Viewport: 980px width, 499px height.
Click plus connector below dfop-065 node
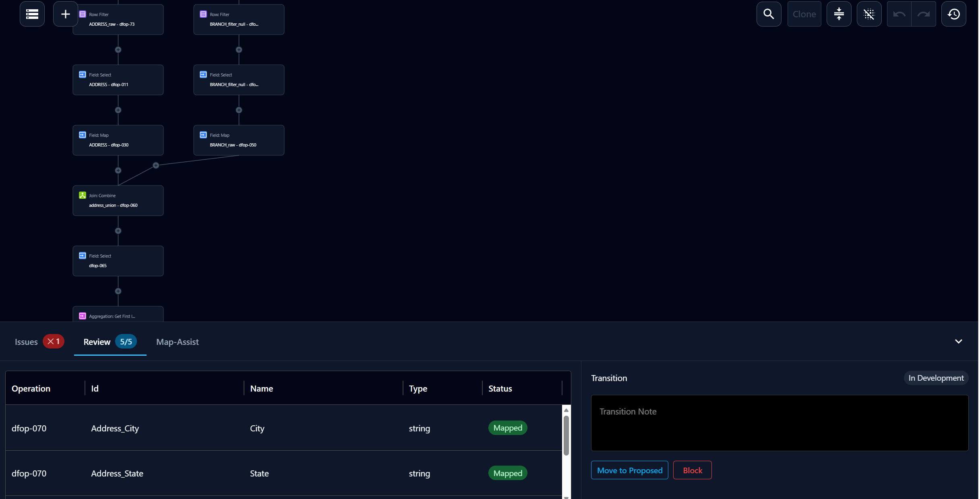click(118, 291)
